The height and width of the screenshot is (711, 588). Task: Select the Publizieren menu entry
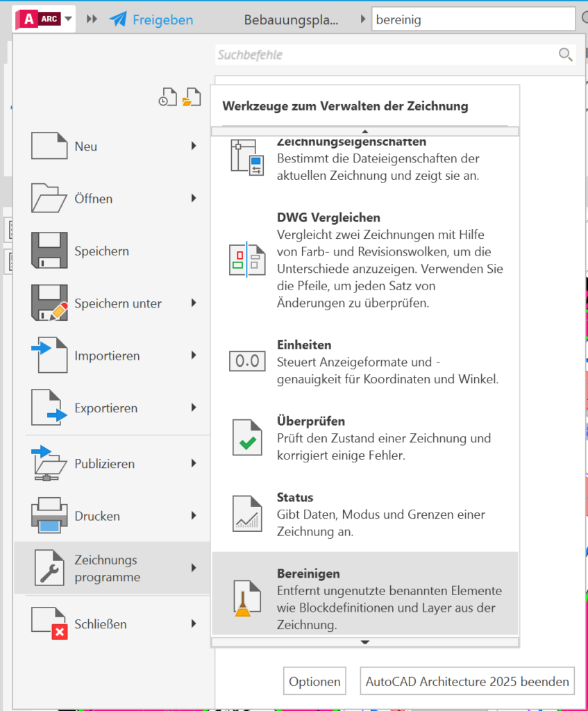104,464
